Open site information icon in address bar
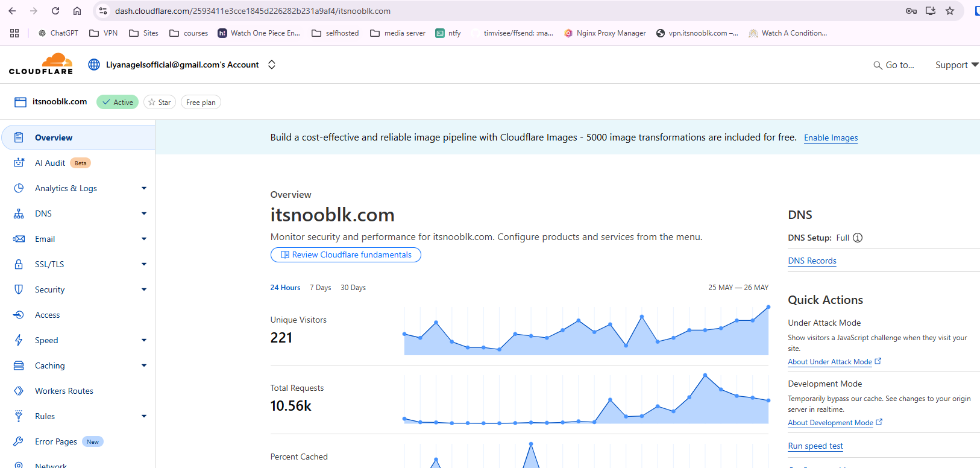Viewport: 980px width, 468px height. [103, 11]
